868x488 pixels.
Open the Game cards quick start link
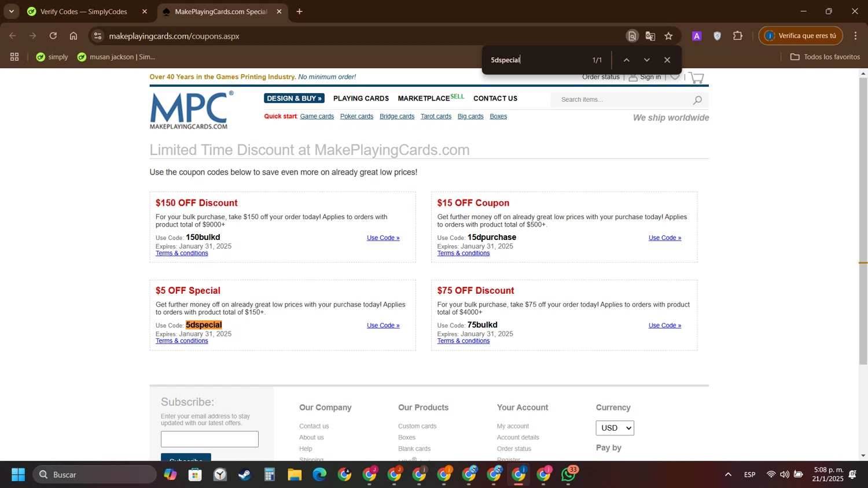(317, 116)
